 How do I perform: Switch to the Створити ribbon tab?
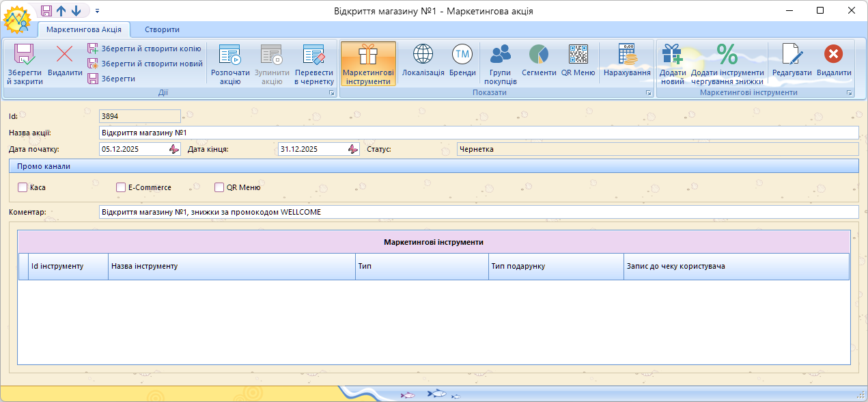[x=162, y=30]
